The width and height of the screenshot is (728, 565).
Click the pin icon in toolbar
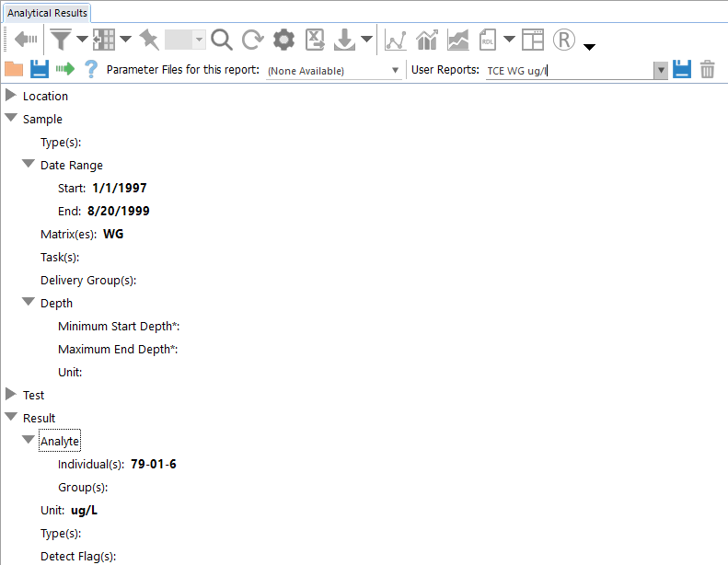(148, 40)
